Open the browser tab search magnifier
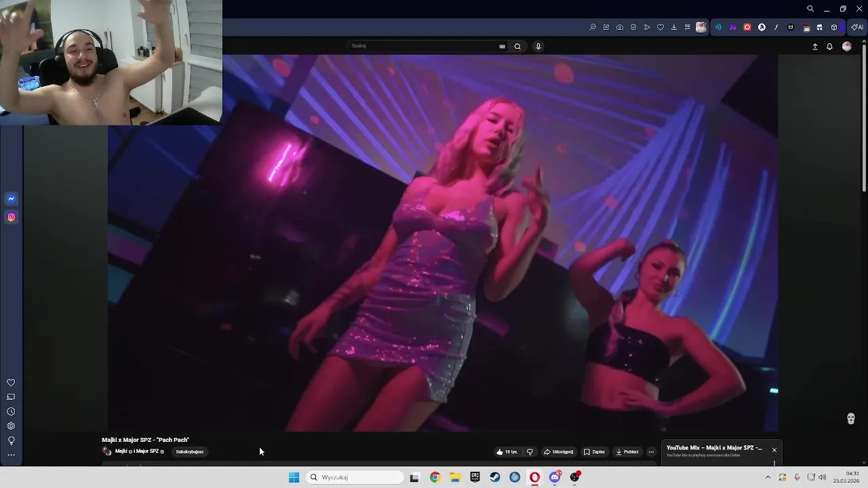Screen dimensions: 868x488 pyautogui.click(x=810, y=9)
